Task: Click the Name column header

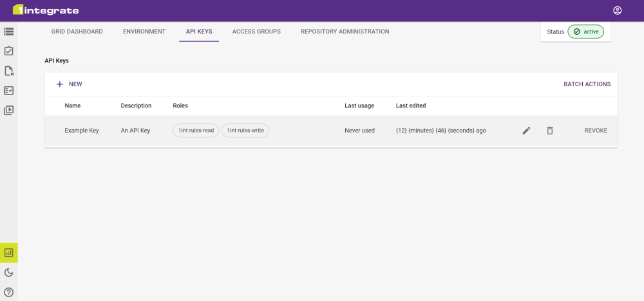Action: tap(73, 106)
